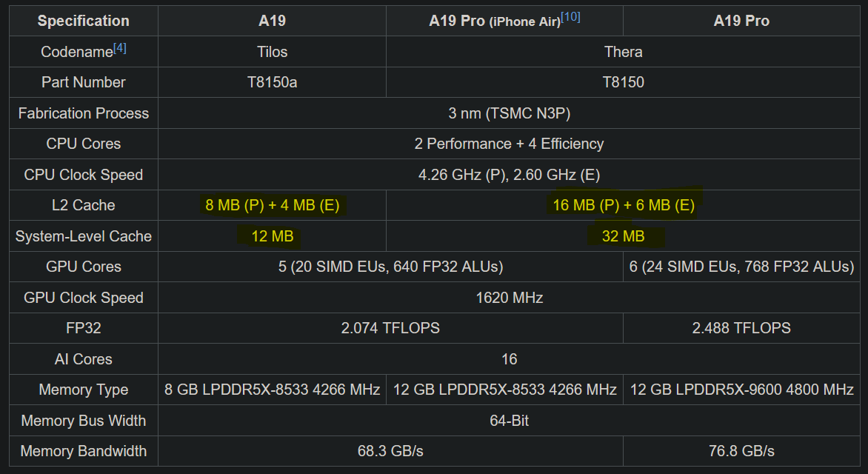This screenshot has width=868, height=474.
Task: Click the T8150a part number
Action: [x=272, y=82]
